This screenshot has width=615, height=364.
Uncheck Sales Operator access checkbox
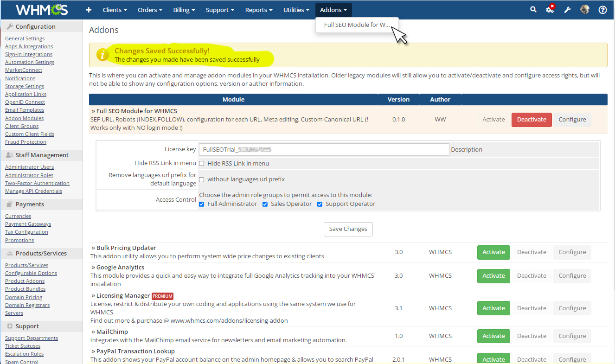[x=265, y=204]
